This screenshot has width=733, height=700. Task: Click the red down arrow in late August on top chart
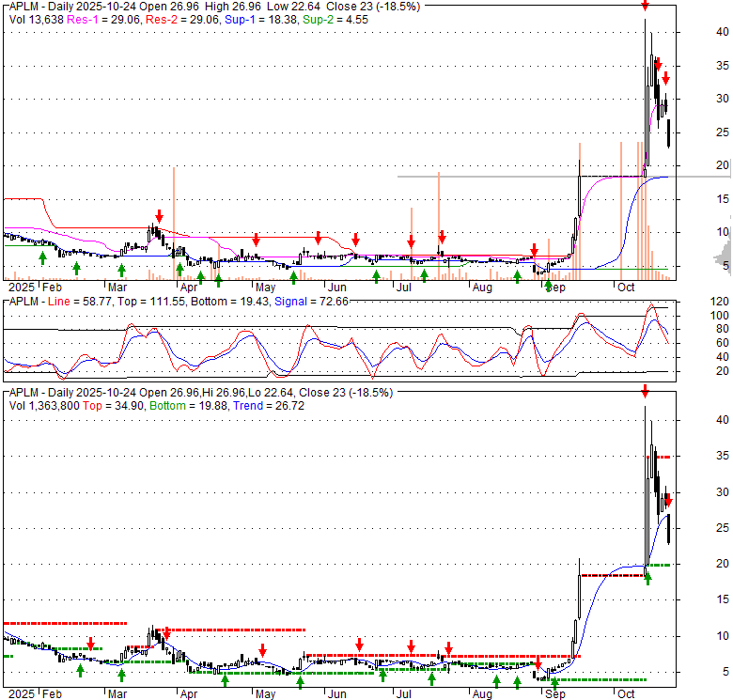click(x=534, y=250)
